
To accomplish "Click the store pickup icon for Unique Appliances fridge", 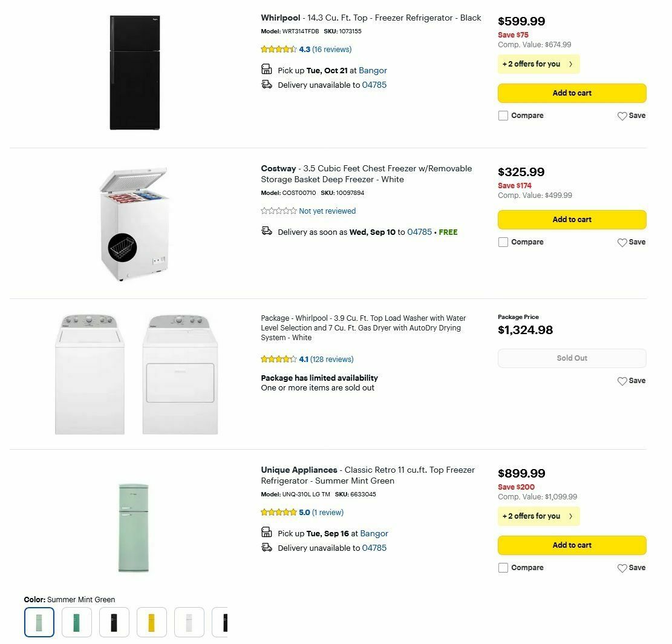I will (x=267, y=532).
